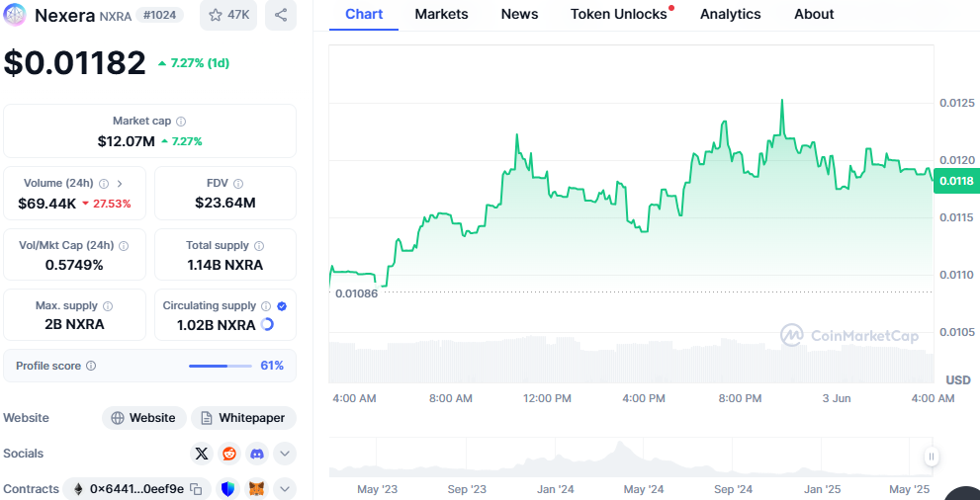Switch to the Markets tab
This screenshot has width=980, height=500.
tap(441, 14)
